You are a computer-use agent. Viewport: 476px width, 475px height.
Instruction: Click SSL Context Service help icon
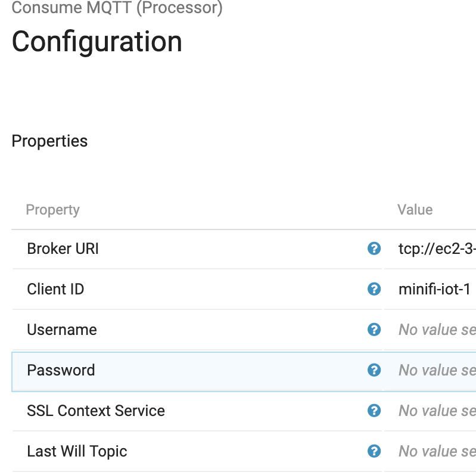coord(374,411)
